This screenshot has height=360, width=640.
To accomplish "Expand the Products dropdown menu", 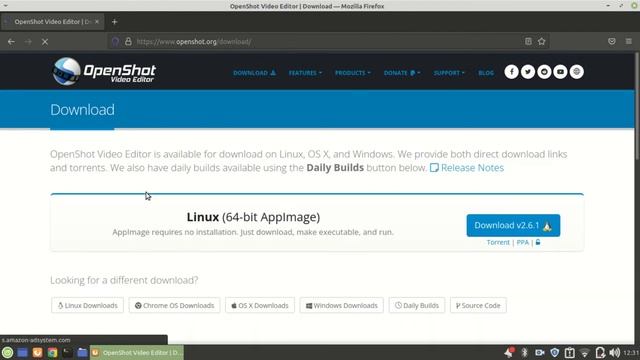I will coord(353,73).
